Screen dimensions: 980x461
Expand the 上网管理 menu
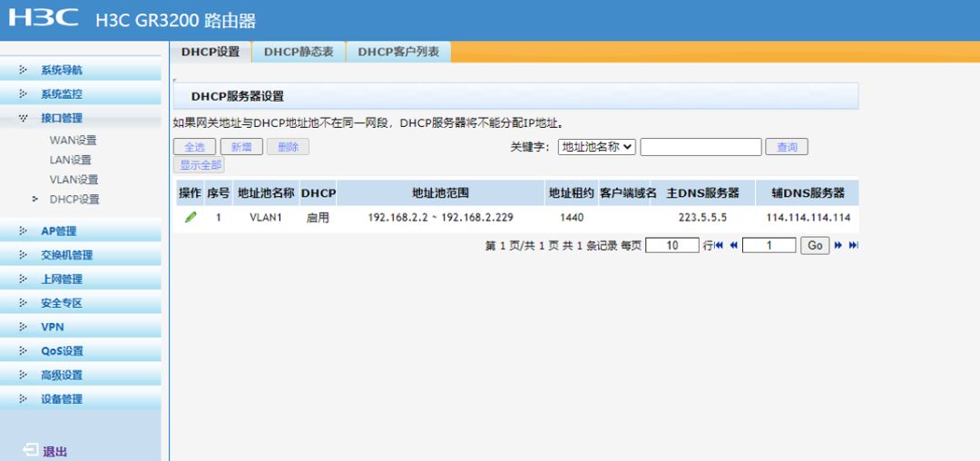[x=81, y=280]
